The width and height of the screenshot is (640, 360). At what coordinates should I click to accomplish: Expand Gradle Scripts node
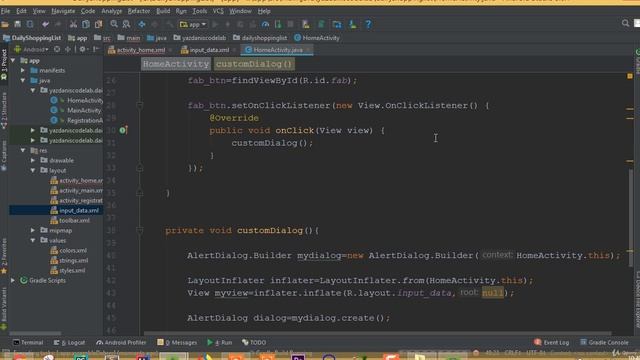point(13,280)
